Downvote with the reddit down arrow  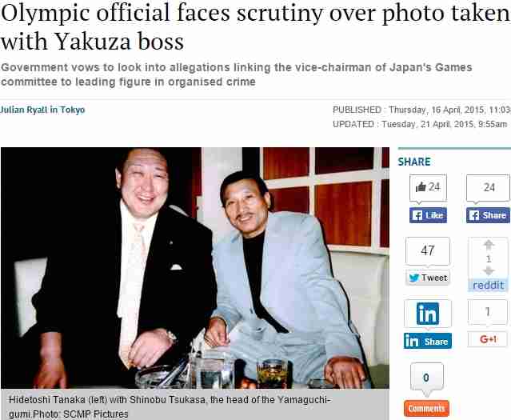tap(488, 271)
